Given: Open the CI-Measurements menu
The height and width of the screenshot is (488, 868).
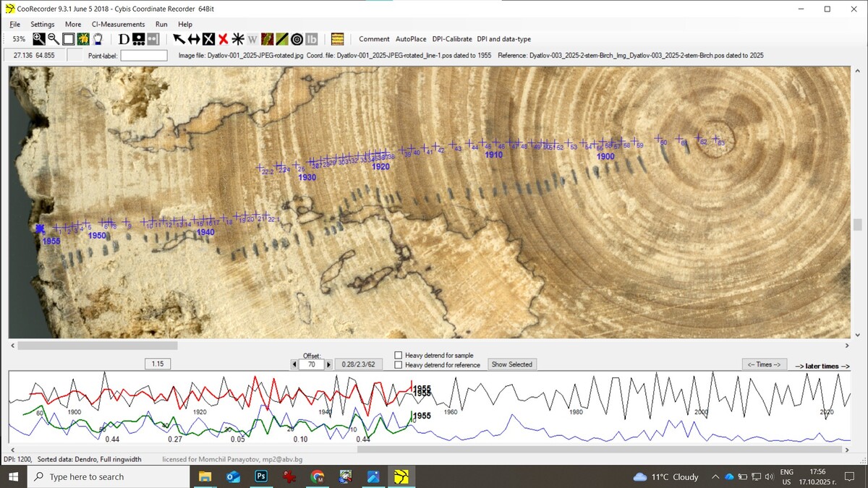Looking at the screenshot, I should click(118, 24).
